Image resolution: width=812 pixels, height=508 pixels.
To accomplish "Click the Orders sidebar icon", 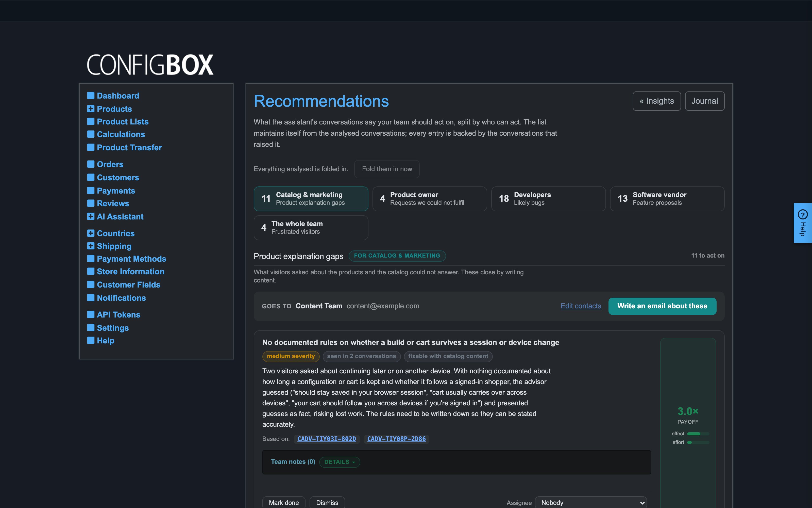I will point(91,164).
